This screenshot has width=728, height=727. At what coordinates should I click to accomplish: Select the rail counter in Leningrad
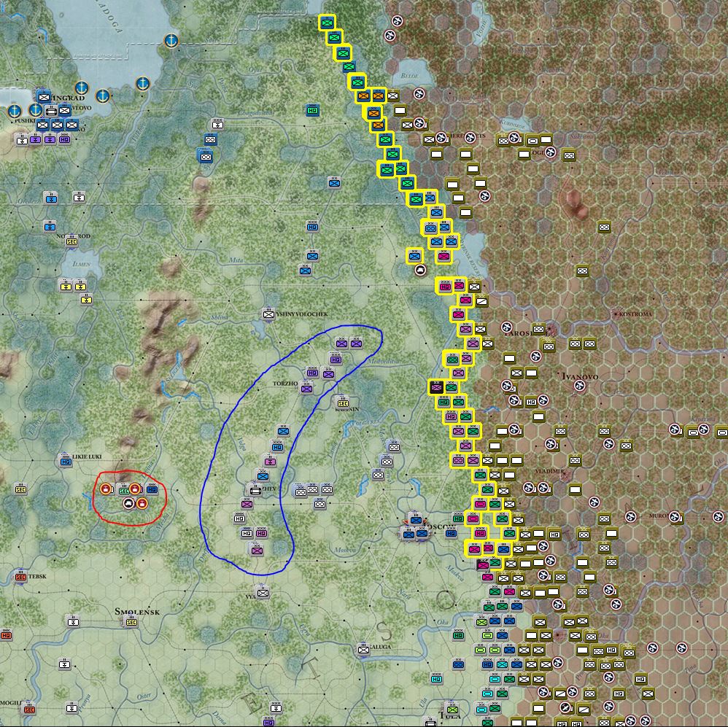[51, 111]
